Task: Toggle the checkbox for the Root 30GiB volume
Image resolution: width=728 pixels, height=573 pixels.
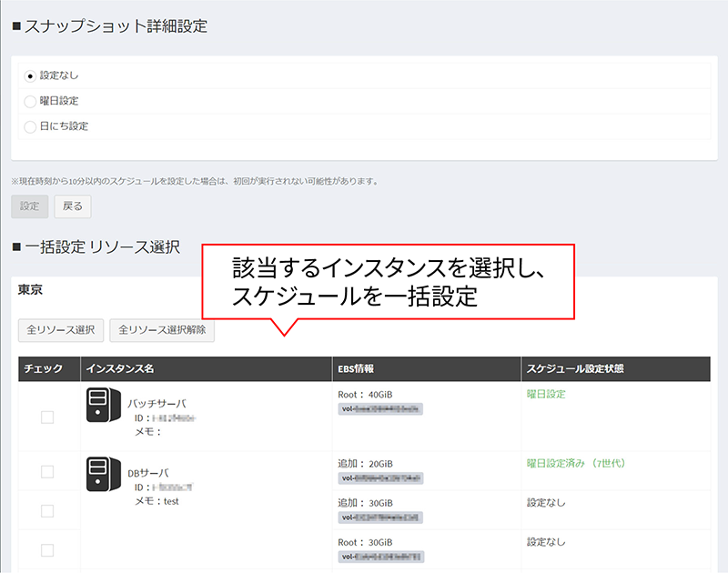Action: coord(47,549)
